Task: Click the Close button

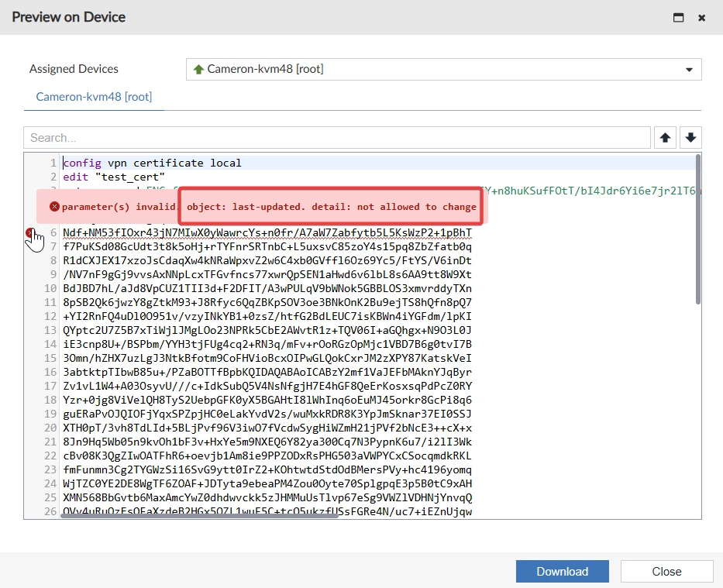Action: (666, 572)
